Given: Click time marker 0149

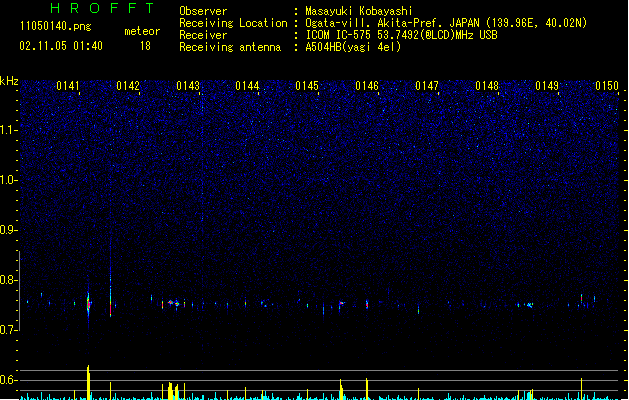Looking at the screenshot, I should (547, 86).
